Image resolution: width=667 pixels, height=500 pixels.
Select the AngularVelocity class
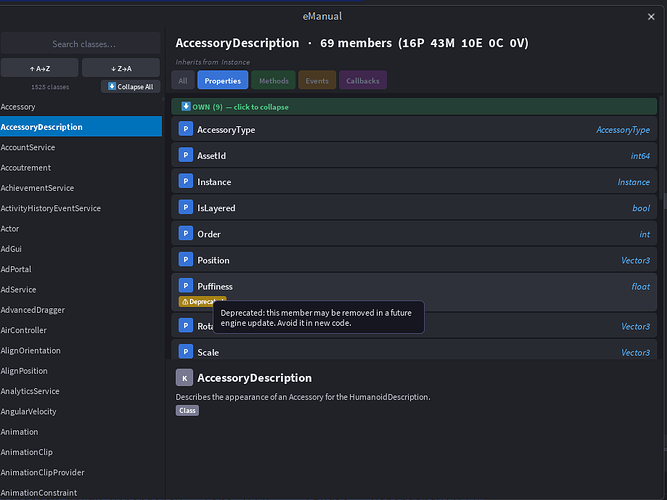point(81,411)
